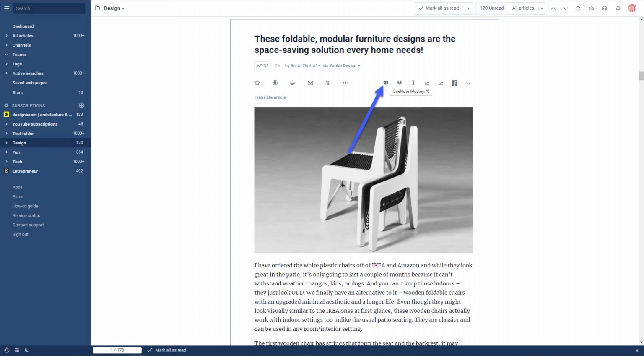This screenshot has width=644, height=356.
Task: Refresh the article feed
Action: pyautogui.click(x=578, y=8)
